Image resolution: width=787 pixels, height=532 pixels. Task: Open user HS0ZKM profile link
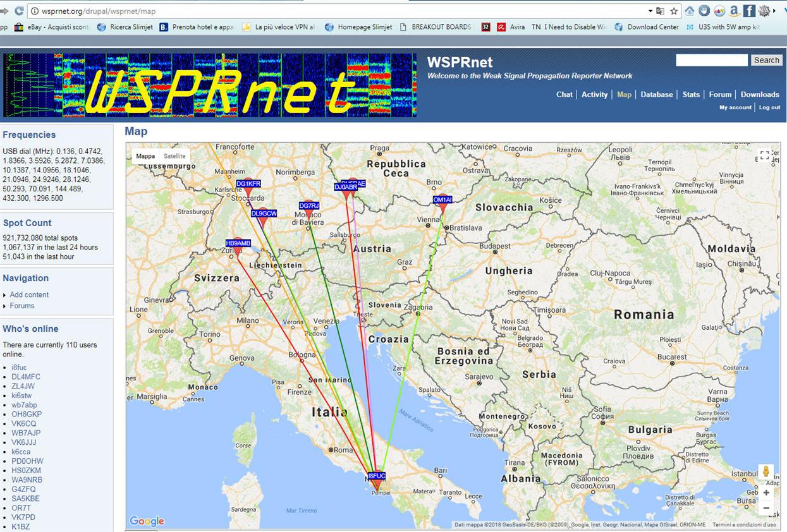coord(26,471)
